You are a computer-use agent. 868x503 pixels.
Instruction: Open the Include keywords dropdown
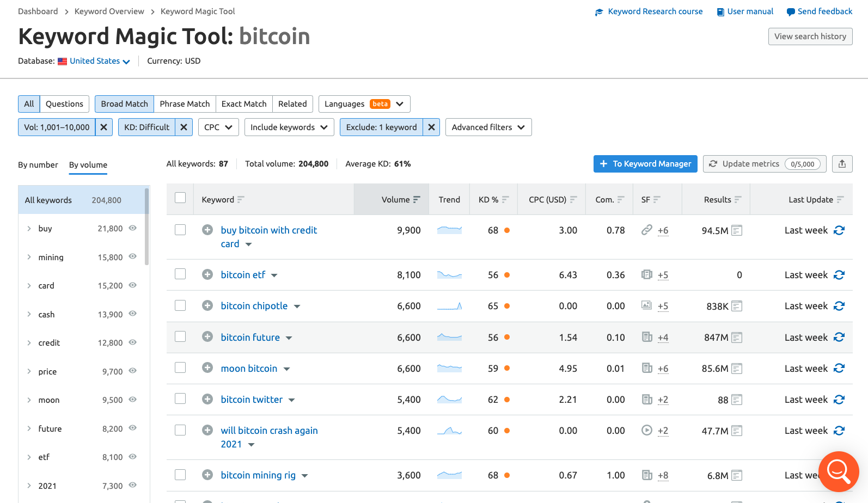click(x=289, y=127)
